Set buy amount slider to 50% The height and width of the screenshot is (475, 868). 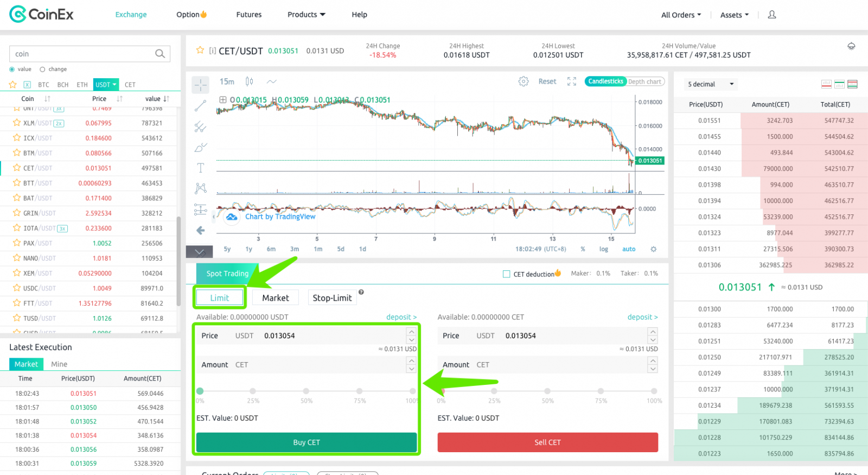(x=306, y=391)
